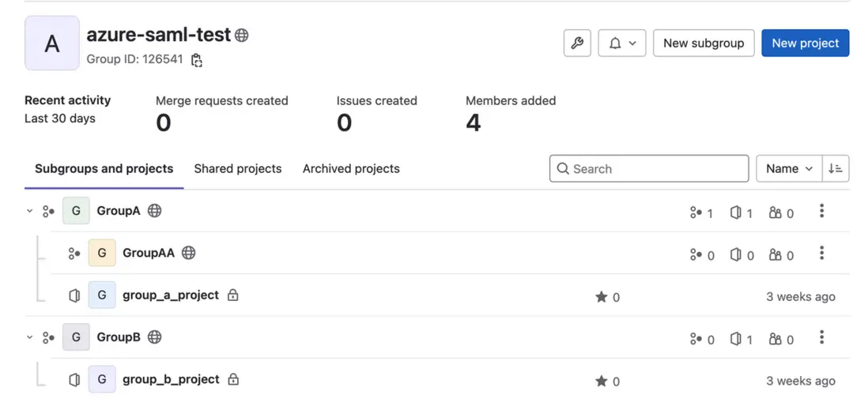Open GroupA's three-dot actions menu
The height and width of the screenshot is (410, 868).
click(x=822, y=211)
